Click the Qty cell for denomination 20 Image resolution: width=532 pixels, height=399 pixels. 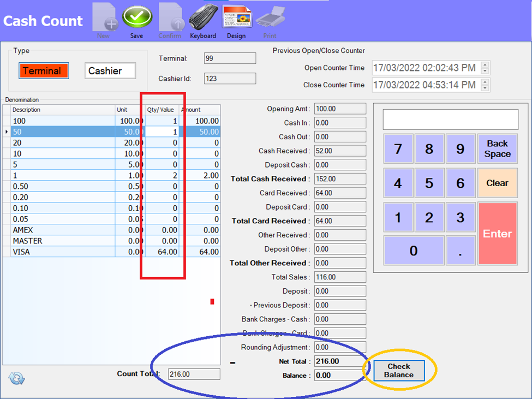point(162,142)
